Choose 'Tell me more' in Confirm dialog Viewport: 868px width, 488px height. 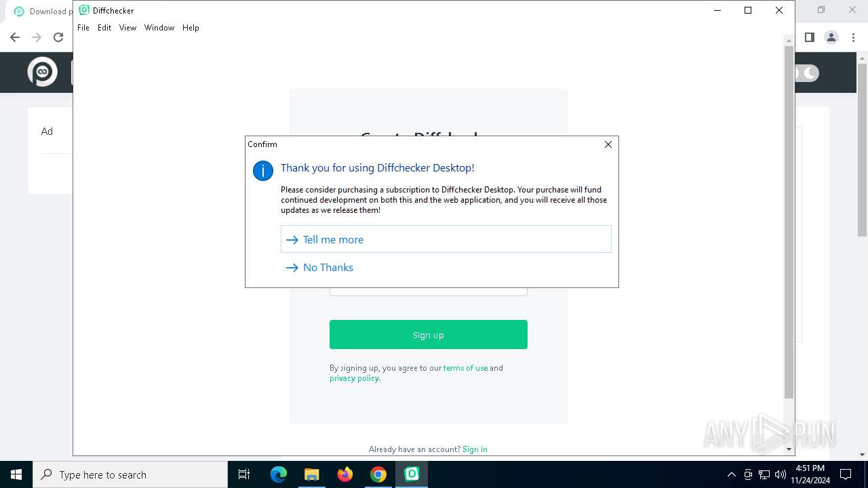446,239
